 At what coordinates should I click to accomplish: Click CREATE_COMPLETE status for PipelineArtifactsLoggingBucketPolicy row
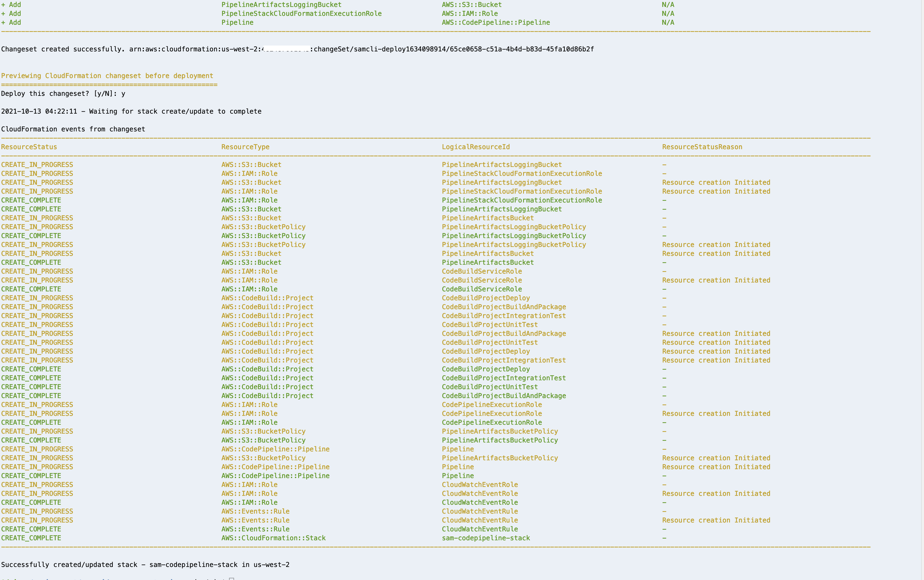(x=31, y=236)
